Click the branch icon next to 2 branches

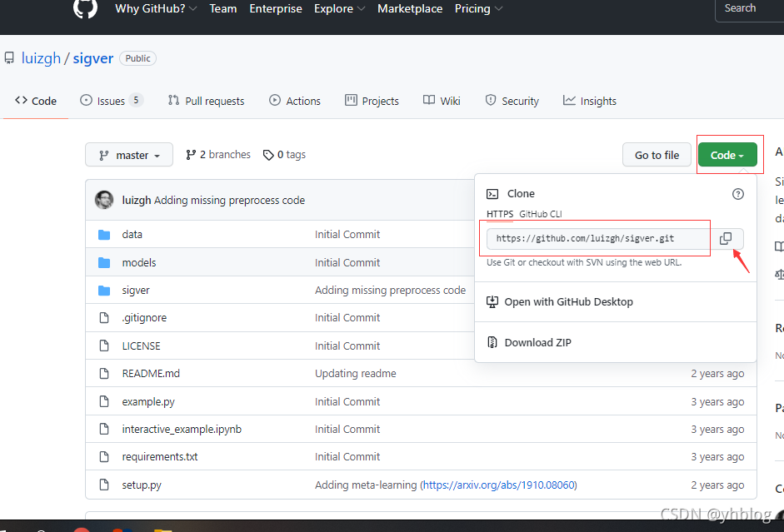pos(191,155)
